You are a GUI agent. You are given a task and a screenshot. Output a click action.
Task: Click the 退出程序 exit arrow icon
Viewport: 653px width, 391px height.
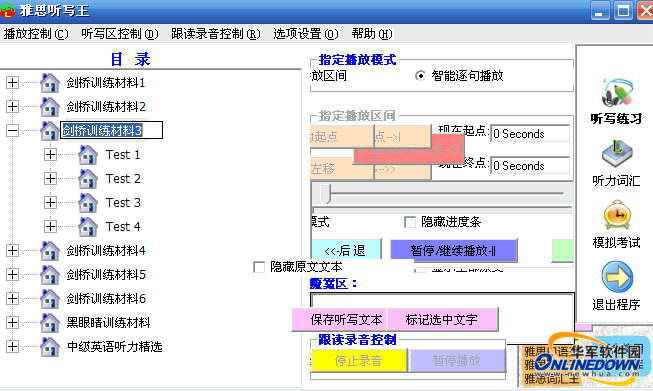coord(617,277)
